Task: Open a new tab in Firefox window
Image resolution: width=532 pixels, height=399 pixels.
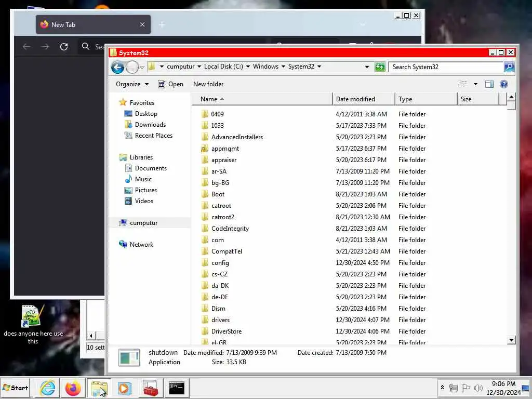Action: click(162, 24)
